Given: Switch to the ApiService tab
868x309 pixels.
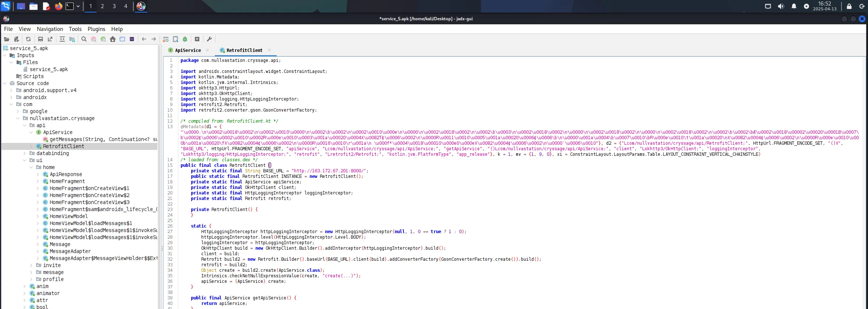Looking at the screenshot, I should tap(188, 50).
